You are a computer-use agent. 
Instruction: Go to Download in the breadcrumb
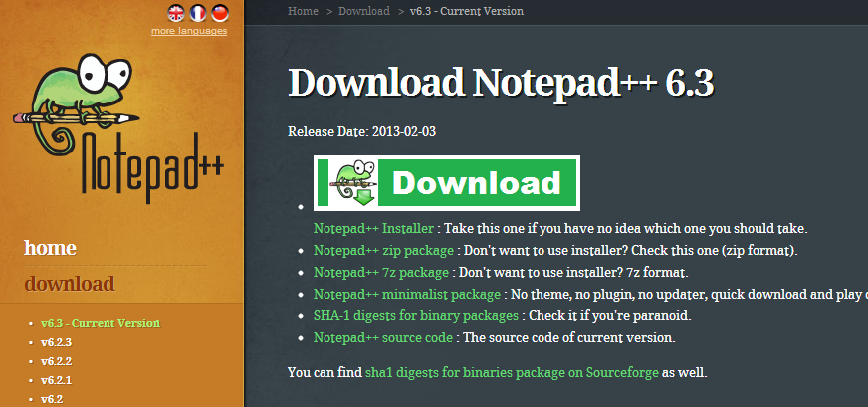click(364, 11)
